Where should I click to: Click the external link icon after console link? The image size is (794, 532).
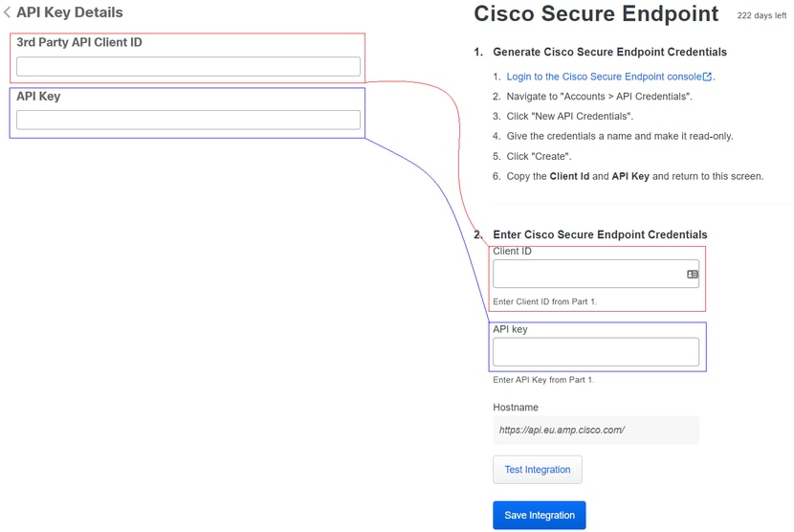click(707, 77)
